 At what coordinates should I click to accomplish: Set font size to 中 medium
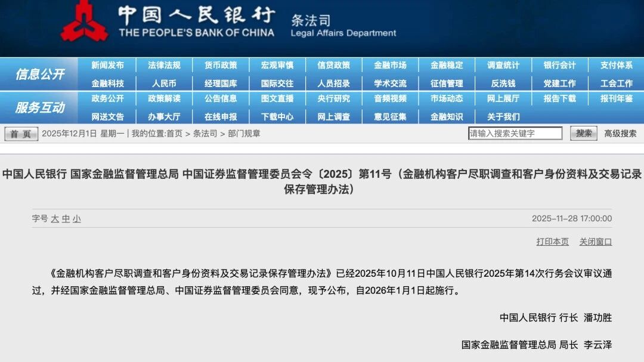point(66,219)
